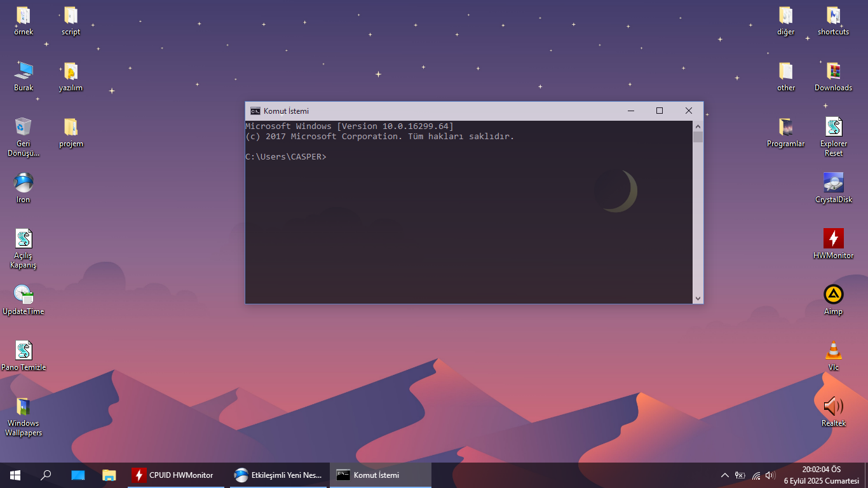Open the Realtek audio icon
868x488 pixels.
[834, 407]
